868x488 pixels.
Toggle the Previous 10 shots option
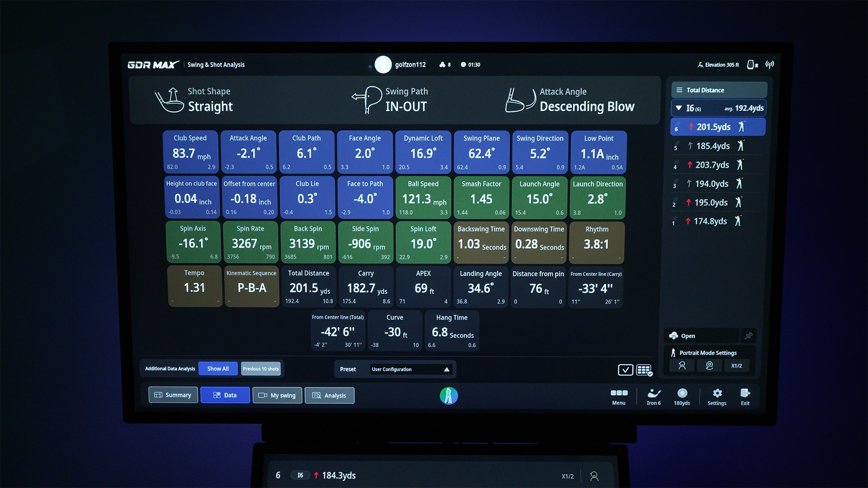click(x=261, y=369)
